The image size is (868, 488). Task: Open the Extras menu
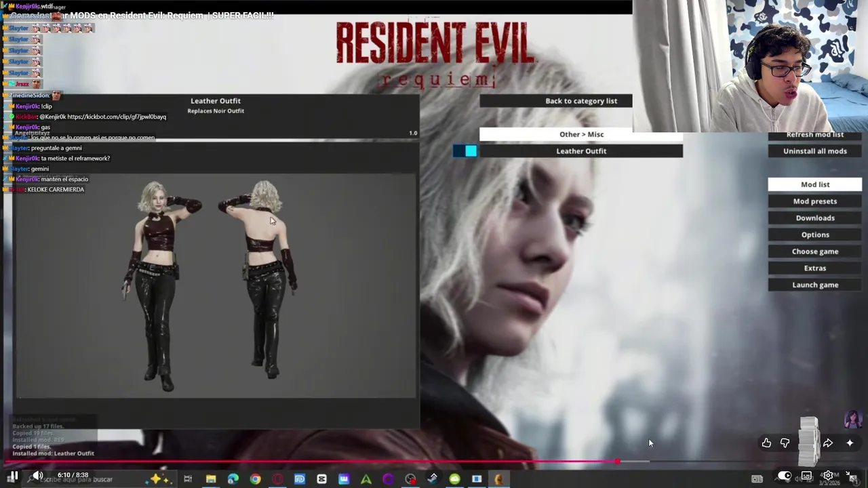click(x=815, y=268)
